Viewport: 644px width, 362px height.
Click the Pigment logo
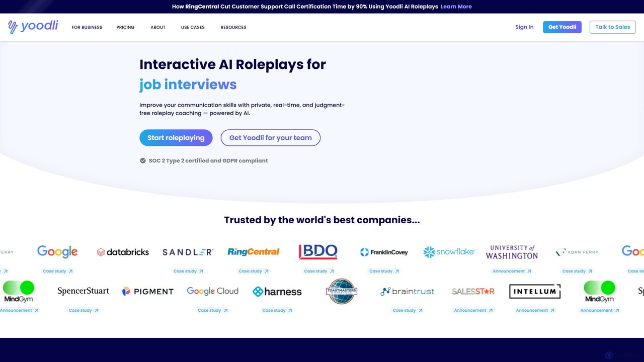pos(148,291)
